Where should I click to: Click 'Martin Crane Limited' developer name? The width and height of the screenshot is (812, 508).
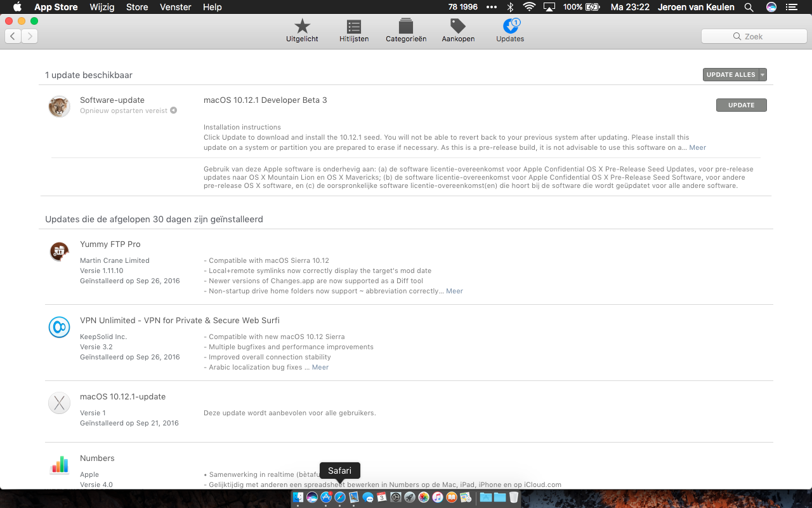[115, 260]
